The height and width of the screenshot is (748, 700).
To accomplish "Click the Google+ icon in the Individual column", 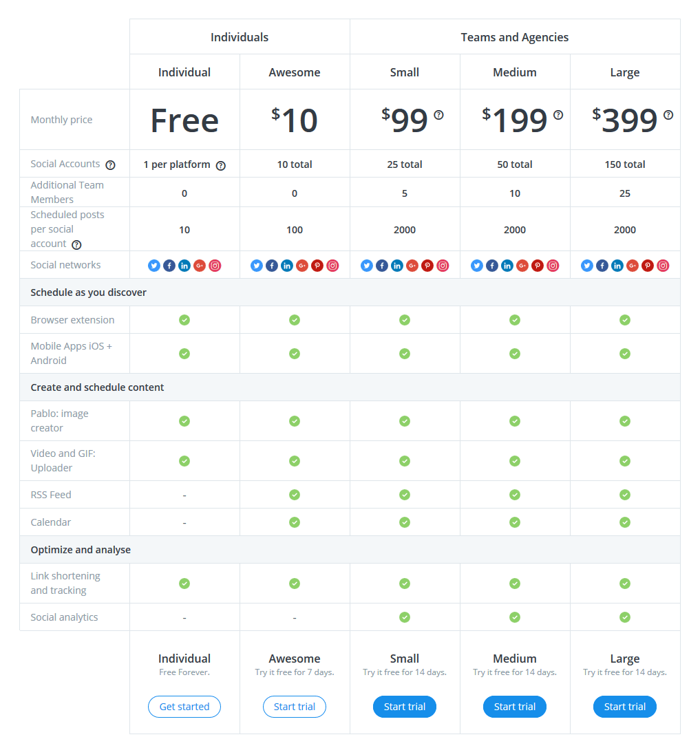I will (x=200, y=265).
